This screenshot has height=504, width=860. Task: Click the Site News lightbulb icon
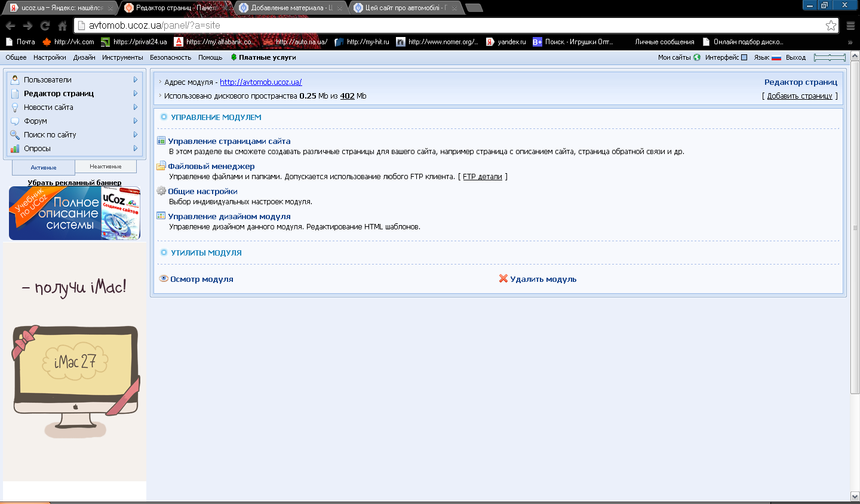(15, 107)
